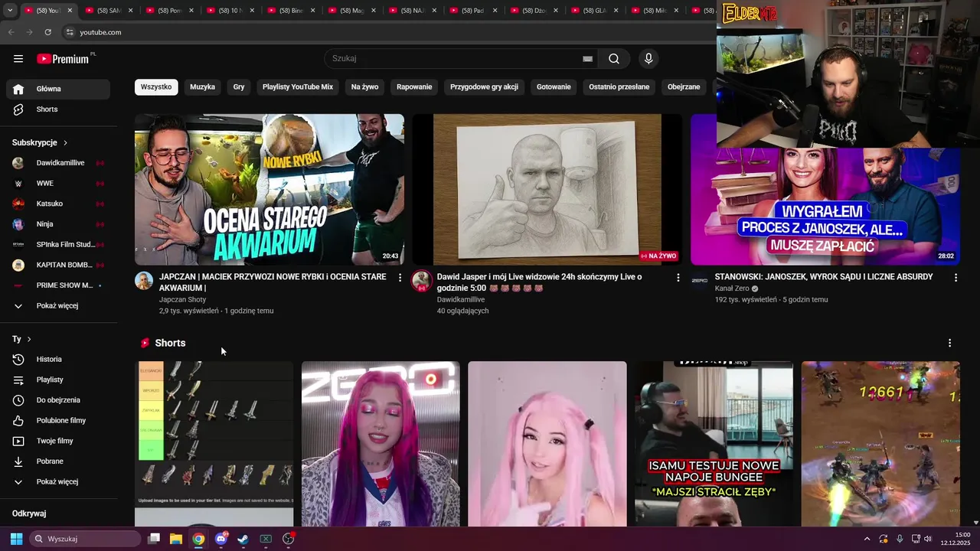
Task: Select the Ostatnio przesłane chip
Action: click(x=619, y=87)
